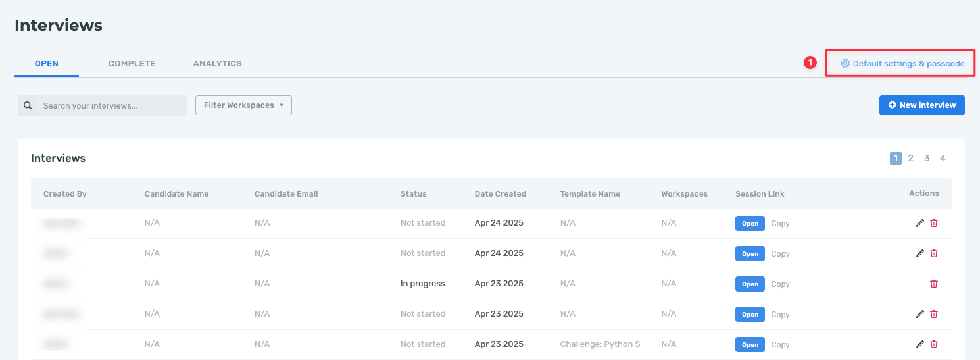Expand the Filter Workspaces dropdown
Viewport: 980px width, 360px height.
tap(243, 105)
